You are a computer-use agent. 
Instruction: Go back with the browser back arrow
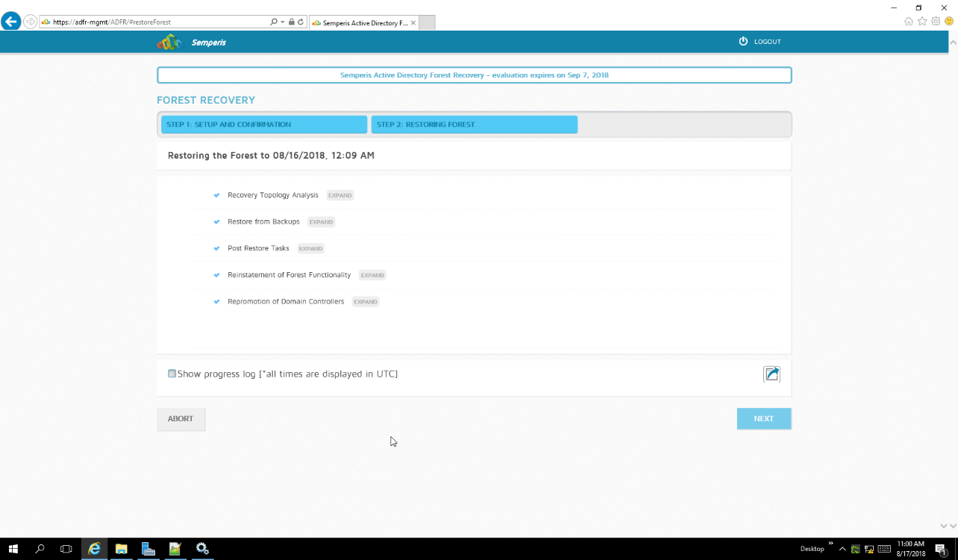pos(10,22)
